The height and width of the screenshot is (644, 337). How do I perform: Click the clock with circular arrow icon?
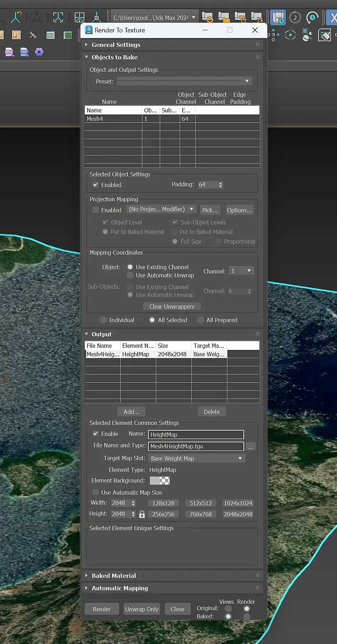point(312,17)
